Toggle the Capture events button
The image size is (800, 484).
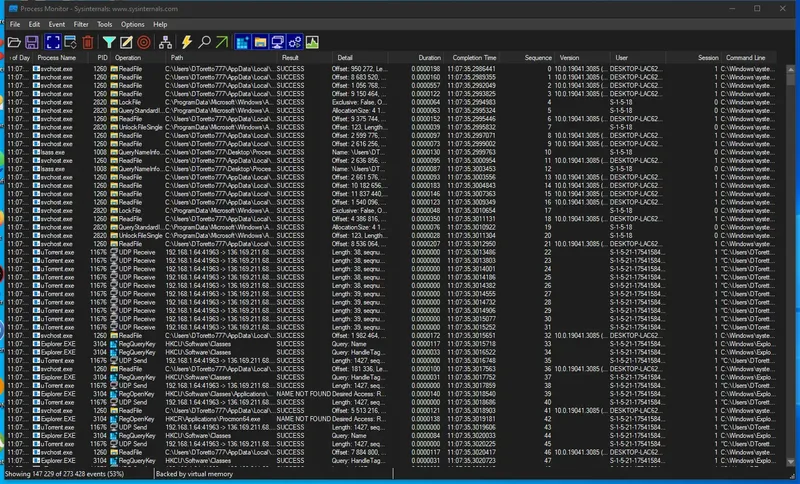54,42
